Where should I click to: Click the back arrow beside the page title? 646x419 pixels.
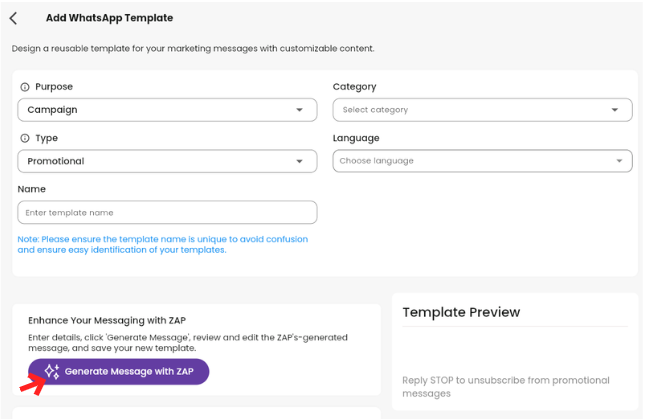click(x=13, y=18)
